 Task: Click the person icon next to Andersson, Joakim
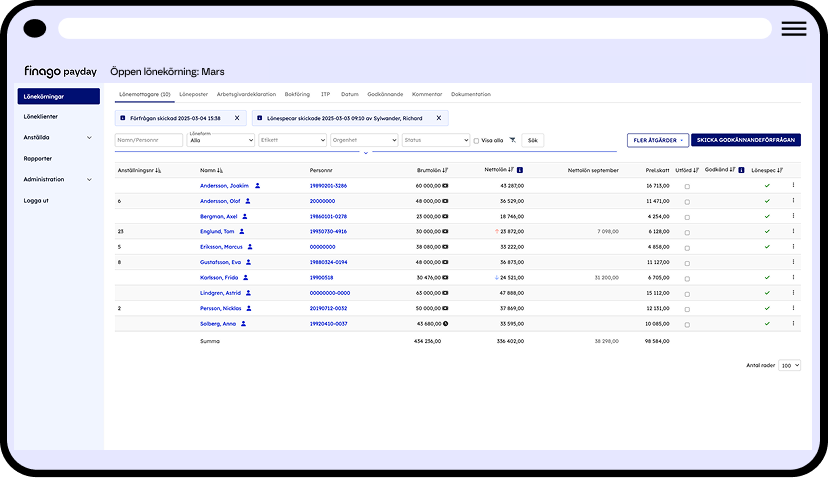coord(257,186)
